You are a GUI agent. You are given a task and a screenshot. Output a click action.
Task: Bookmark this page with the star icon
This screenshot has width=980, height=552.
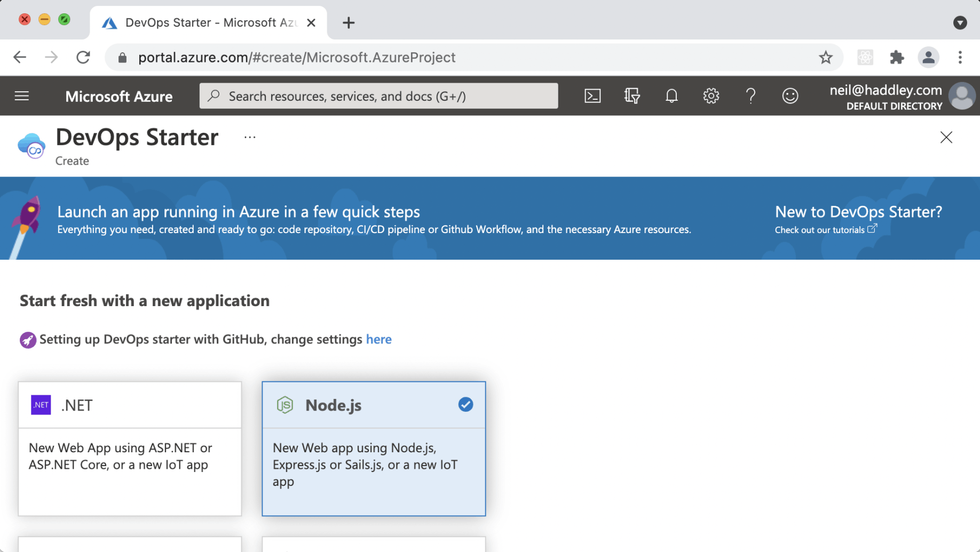pyautogui.click(x=826, y=58)
